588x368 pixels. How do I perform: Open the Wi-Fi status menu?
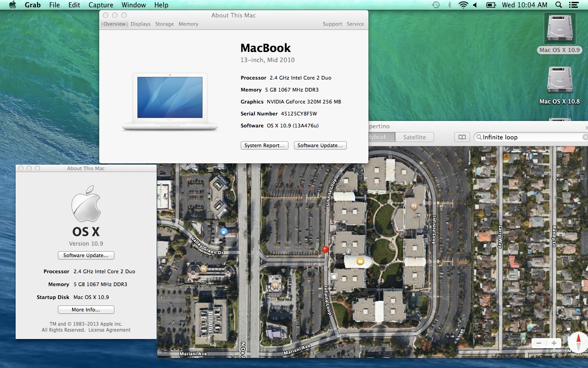[463, 5]
